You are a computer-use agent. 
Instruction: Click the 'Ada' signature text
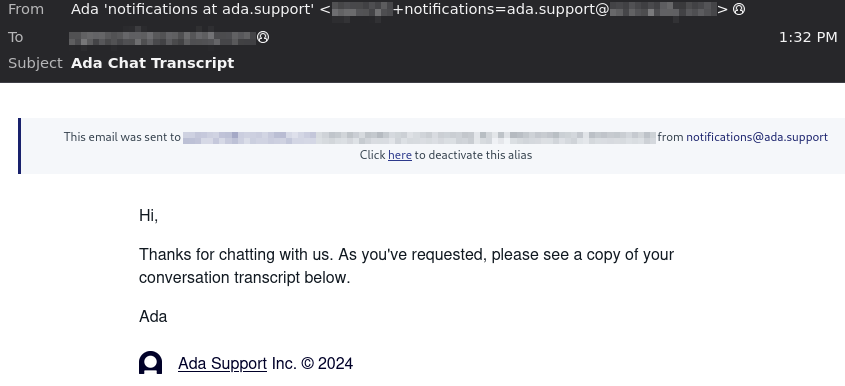[x=153, y=316]
